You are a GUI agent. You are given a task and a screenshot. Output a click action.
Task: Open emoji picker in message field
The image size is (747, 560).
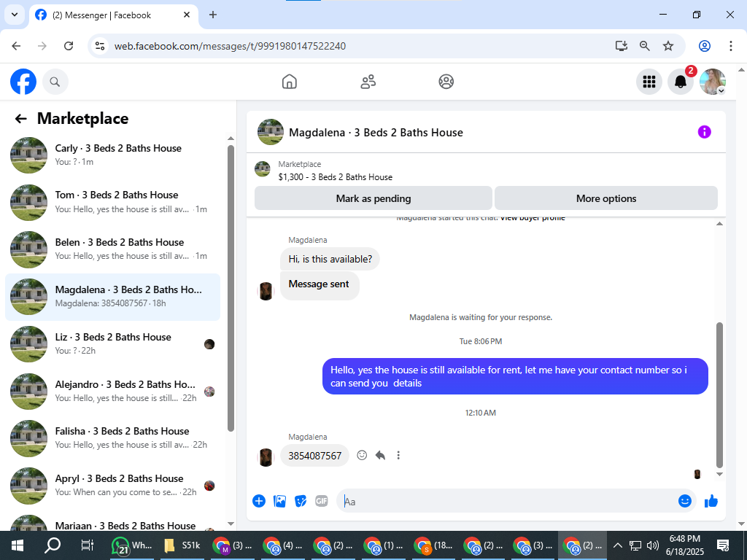684,501
